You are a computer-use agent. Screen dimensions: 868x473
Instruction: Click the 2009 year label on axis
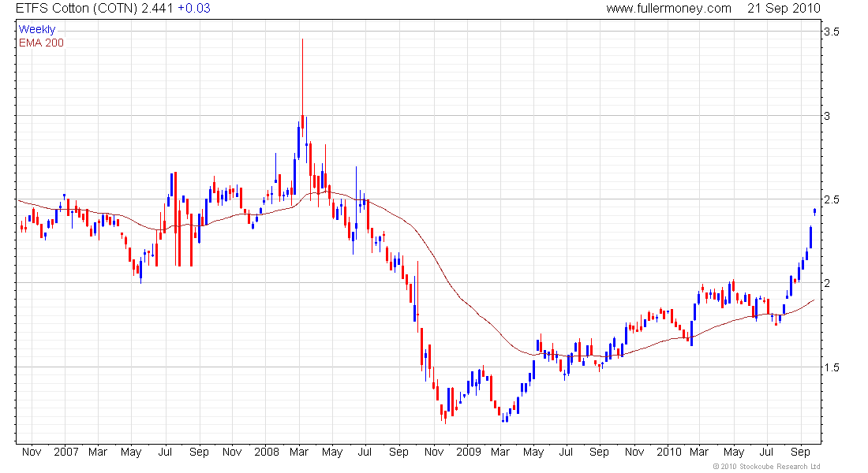pyautogui.click(x=468, y=452)
